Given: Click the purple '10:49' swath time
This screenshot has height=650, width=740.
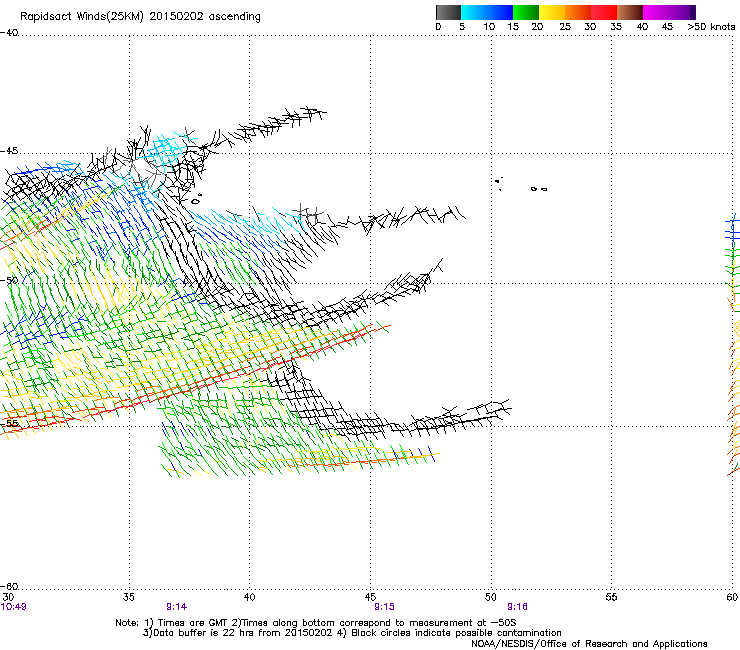Looking at the screenshot, I should click(14, 607).
